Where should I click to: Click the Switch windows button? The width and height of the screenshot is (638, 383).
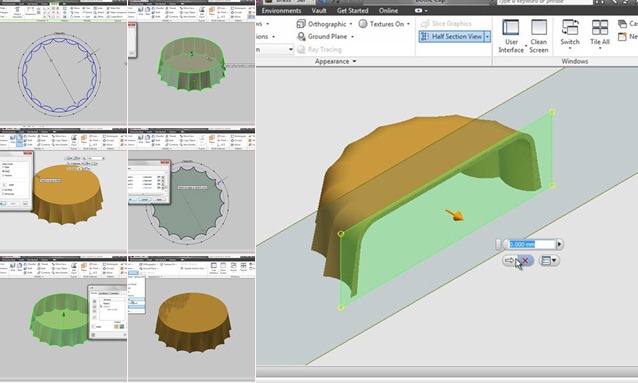pyautogui.click(x=570, y=34)
